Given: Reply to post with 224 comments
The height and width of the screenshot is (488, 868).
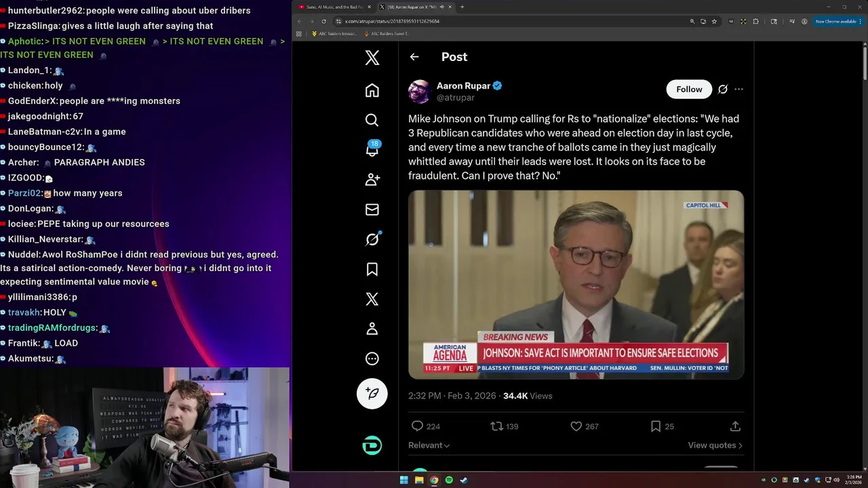Looking at the screenshot, I should coord(426,426).
